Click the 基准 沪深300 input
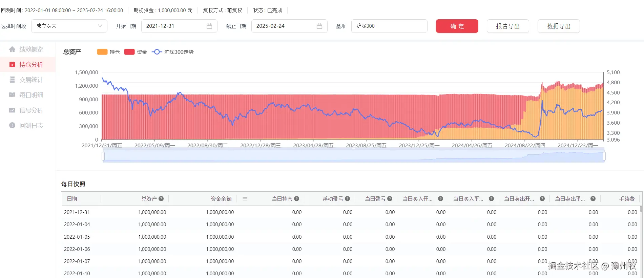644x278 pixels. [389, 26]
